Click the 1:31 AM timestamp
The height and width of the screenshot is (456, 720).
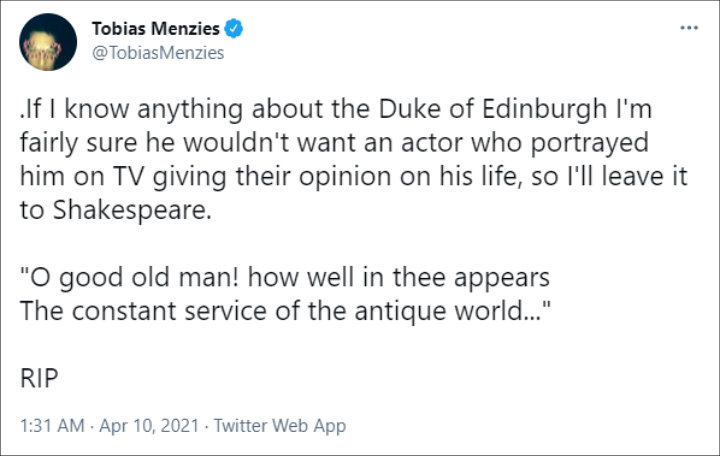(52, 426)
